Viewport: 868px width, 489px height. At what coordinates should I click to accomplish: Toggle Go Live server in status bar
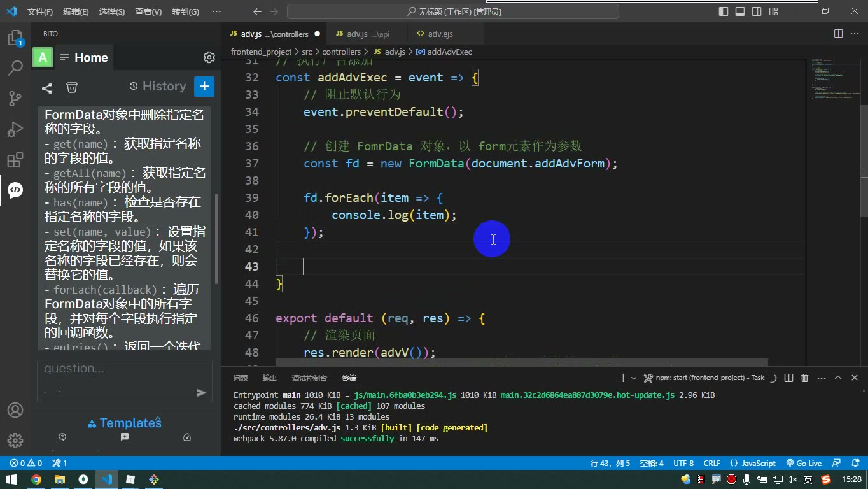804,463
